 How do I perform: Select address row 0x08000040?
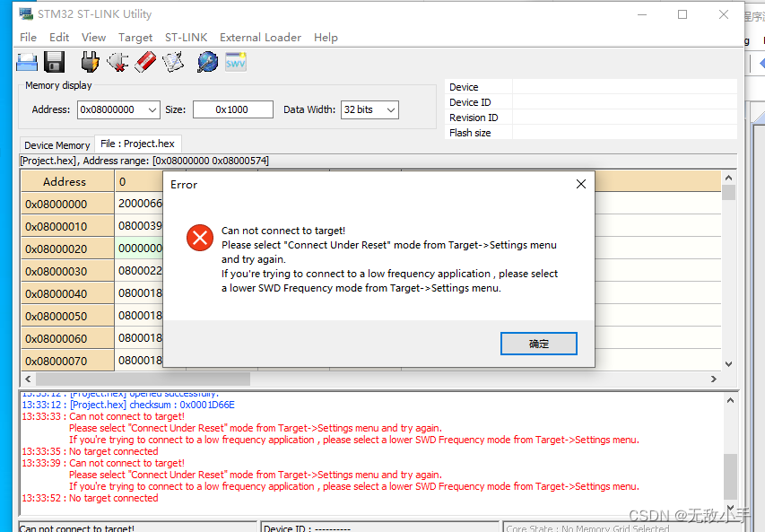pyautogui.click(x=67, y=293)
